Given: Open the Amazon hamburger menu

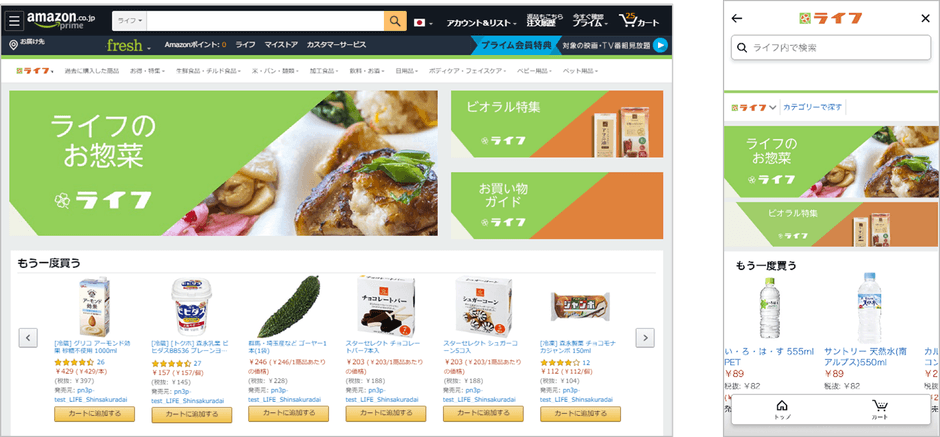Looking at the screenshot, I should click(14, 20).
